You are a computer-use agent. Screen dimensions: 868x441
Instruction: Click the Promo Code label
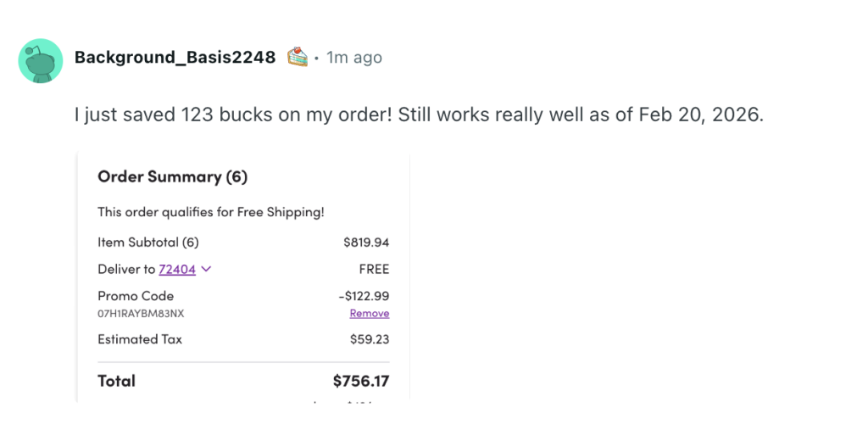click(136, 296)
